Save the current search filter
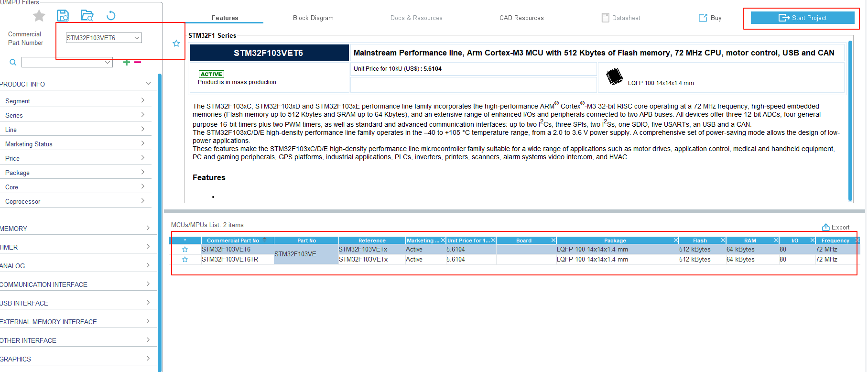Viewport: 868px width, 372px height. (x=63, y=16)
